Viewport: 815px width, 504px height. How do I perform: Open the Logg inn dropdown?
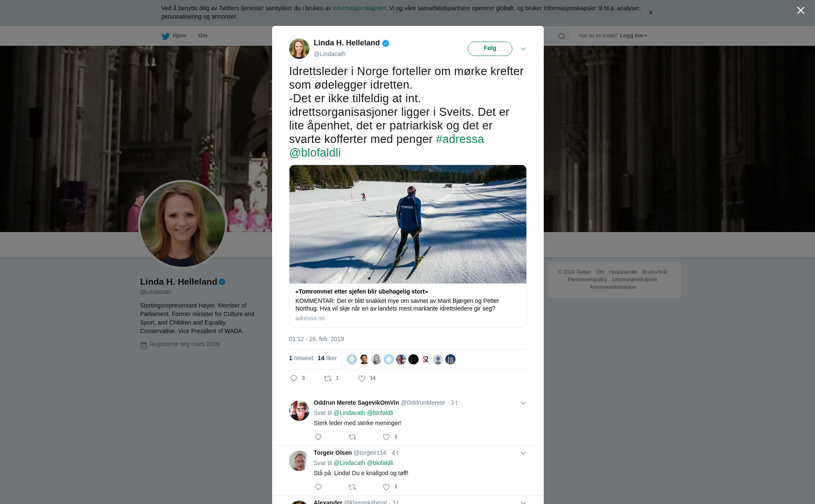pos(633,36)
